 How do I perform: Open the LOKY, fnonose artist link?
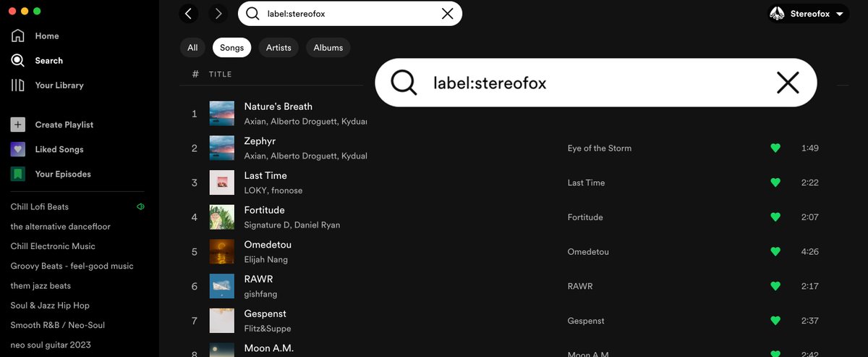point(273,190)
